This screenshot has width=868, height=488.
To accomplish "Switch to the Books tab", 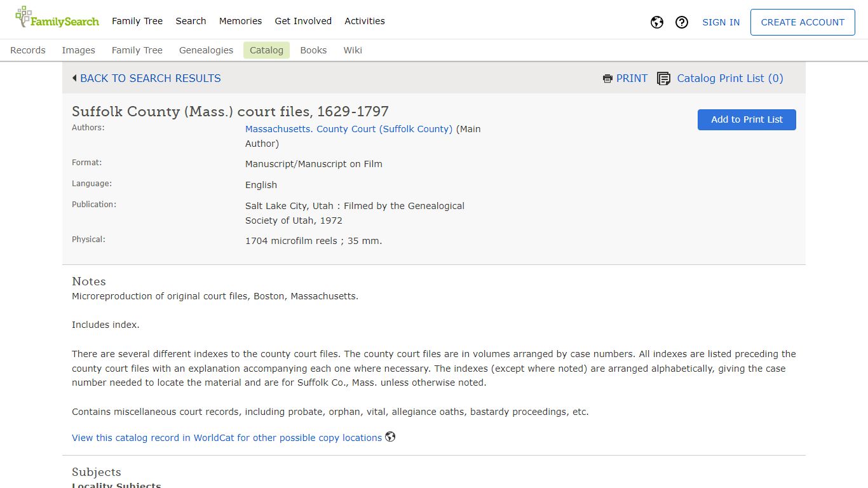I will tap(313, 50).
